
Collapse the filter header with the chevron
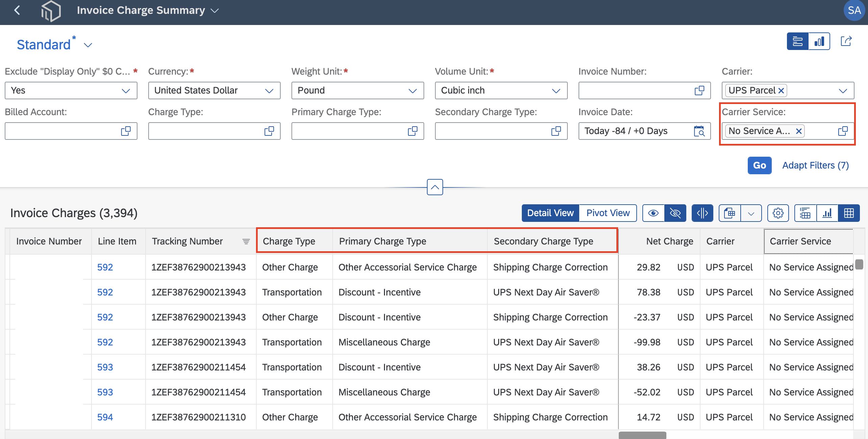point(435,187)
